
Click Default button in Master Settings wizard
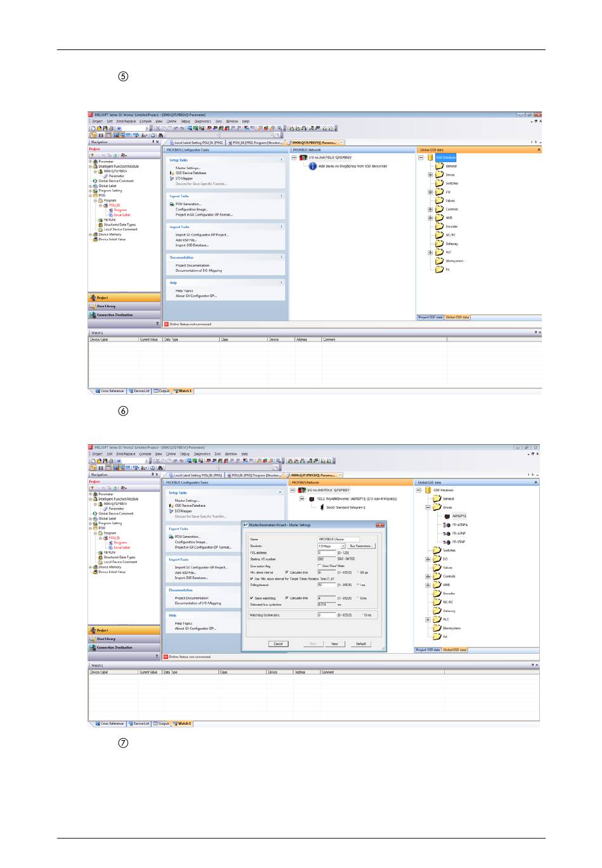pos(361,644)
